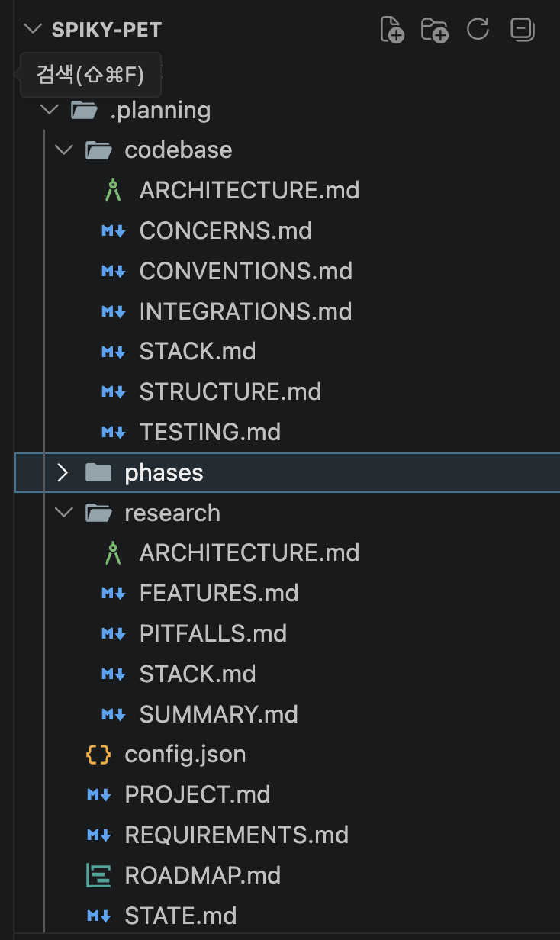Open CONCERNS.md in codebase folder
Viewport: 560px width, 940px height.
[225, 231]
